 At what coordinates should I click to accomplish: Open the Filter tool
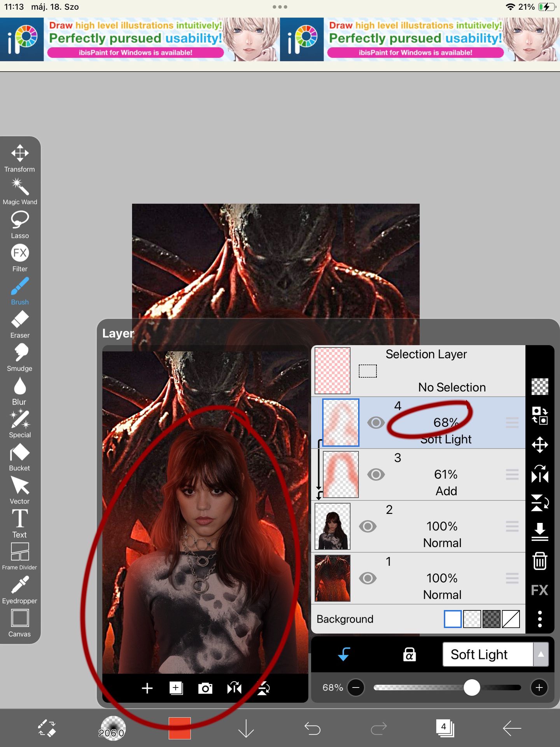pos(20,258)
